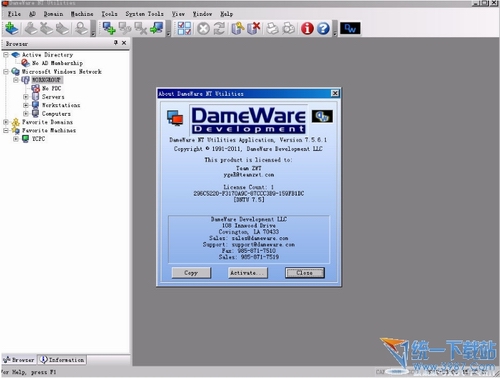Expand the YCPC machine node

click(x=16, y=139)
